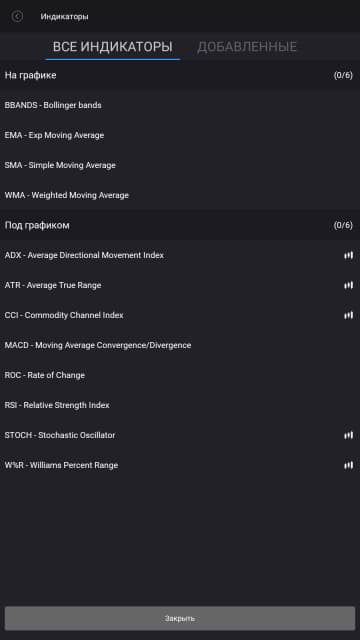Click the Закрыть button

click(x=180, y=618)
